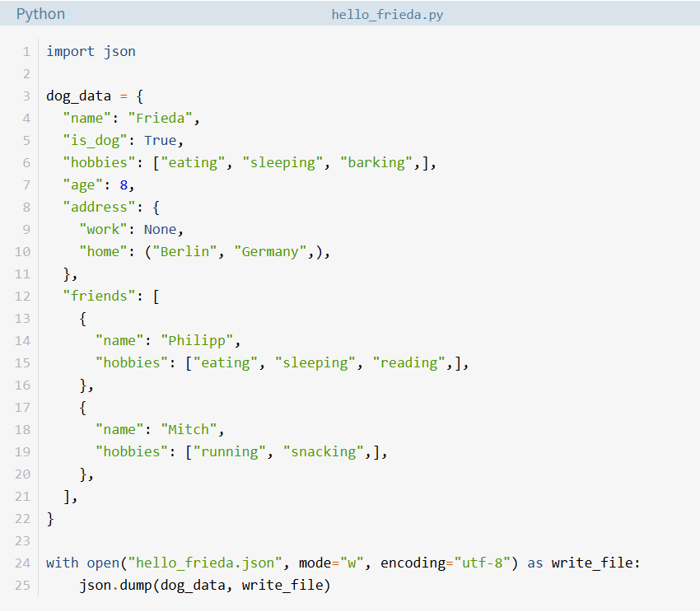Viewport: 700px width, 612px height.
Task: Click the "reading" string on line 15
Action: coord(409,363)
